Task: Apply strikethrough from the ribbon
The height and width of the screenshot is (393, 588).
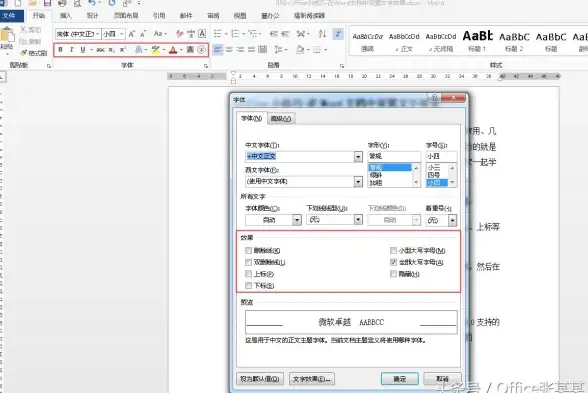Action: (100, 50)
